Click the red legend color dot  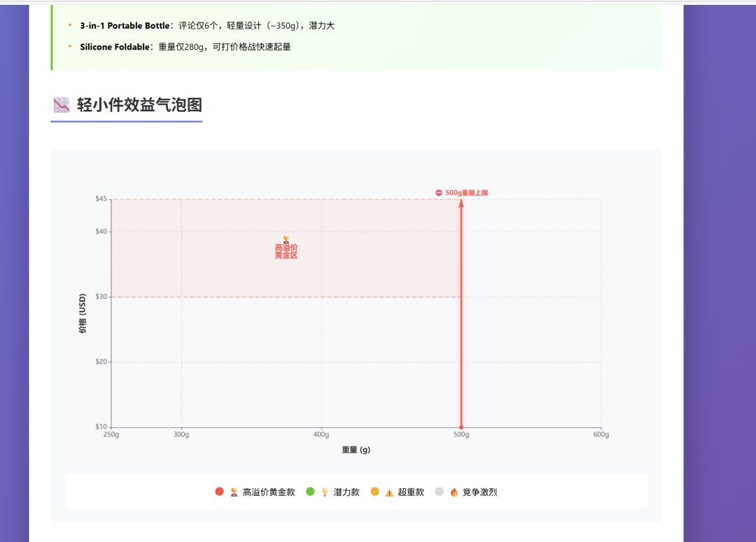click(219, 492)
